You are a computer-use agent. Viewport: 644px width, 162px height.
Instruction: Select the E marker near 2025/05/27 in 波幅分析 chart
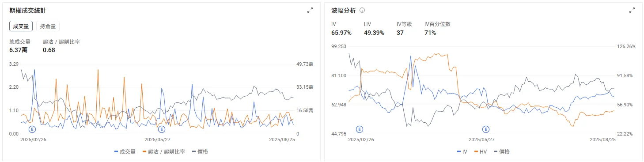(x=486, y=129)
